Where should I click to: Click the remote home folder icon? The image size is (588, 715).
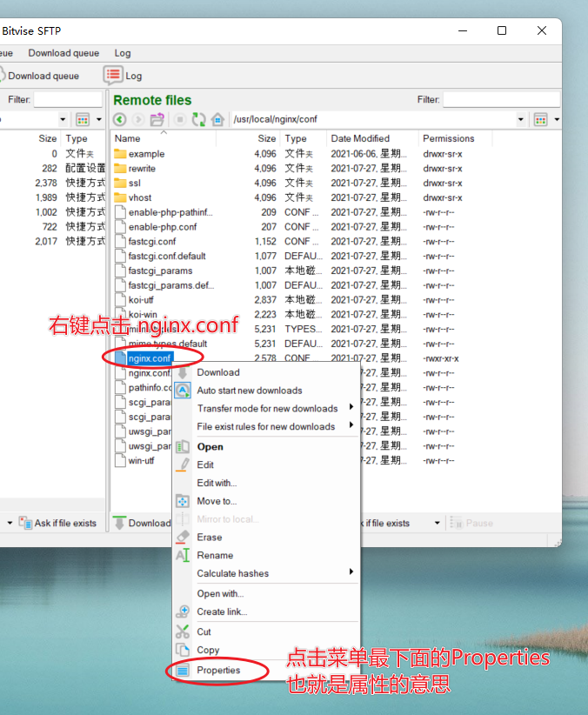point(217,119)
